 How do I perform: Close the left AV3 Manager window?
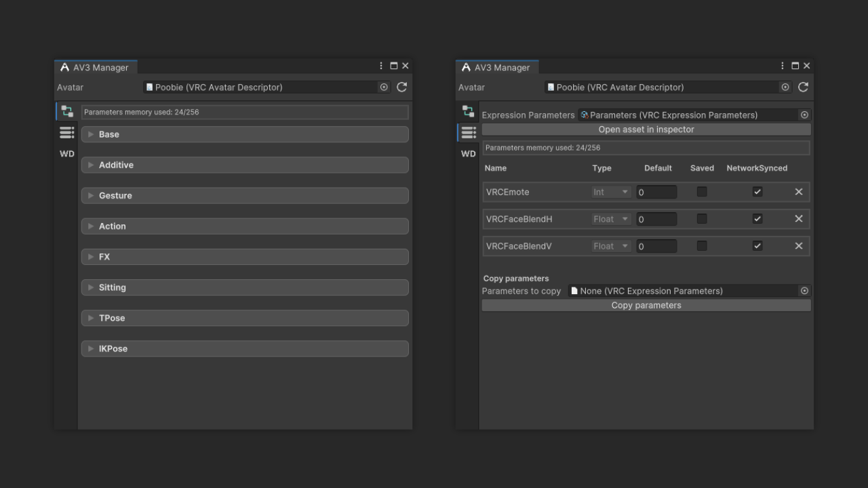pos(405,66)
